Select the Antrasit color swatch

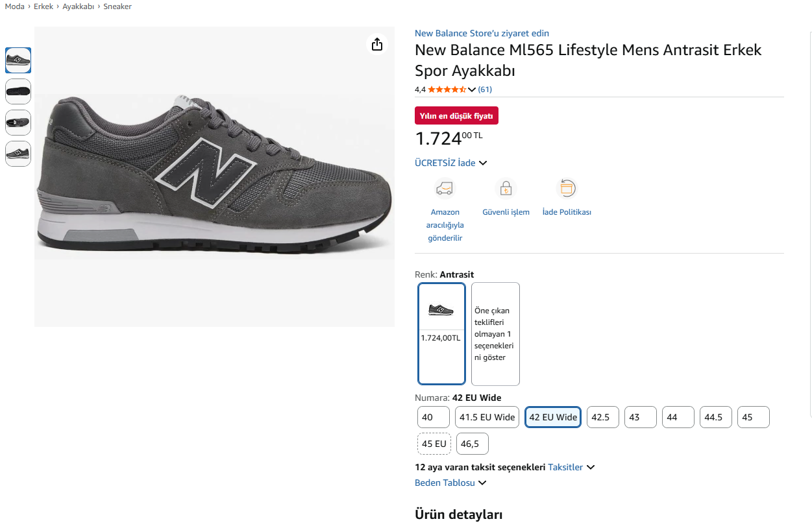pyautogui.click(x=441, y=333)
